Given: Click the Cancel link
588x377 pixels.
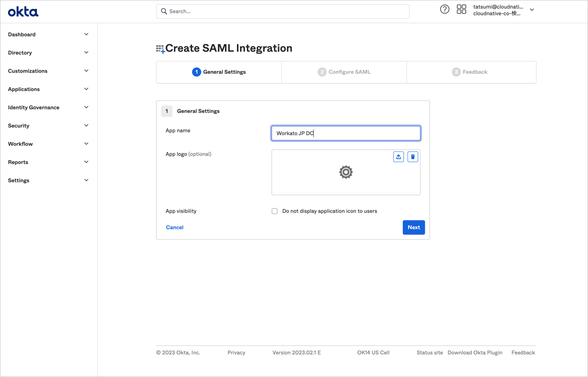Looking at the screenshot, I should coord(175,227).
